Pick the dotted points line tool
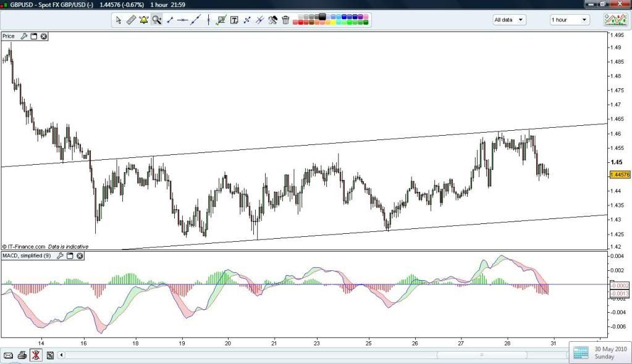This screenshot has width=632, height=364. (246, 20)
